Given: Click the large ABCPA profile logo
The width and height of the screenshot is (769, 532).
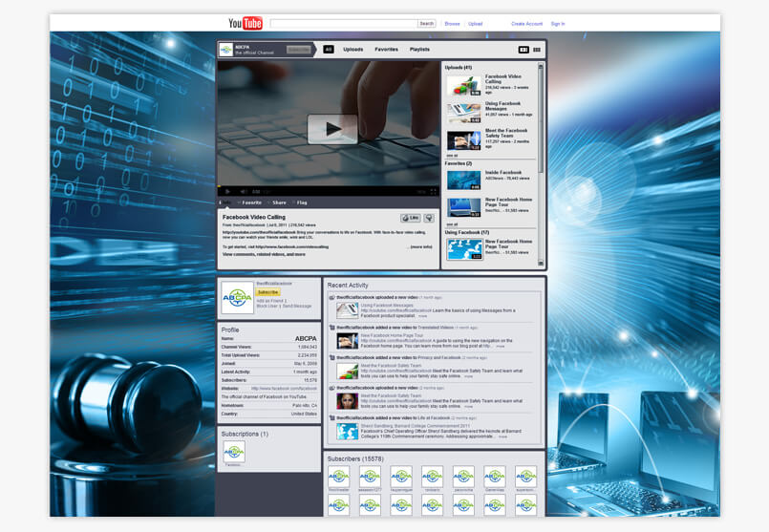Looking at the screenshot, I should (x=237, y=297).
